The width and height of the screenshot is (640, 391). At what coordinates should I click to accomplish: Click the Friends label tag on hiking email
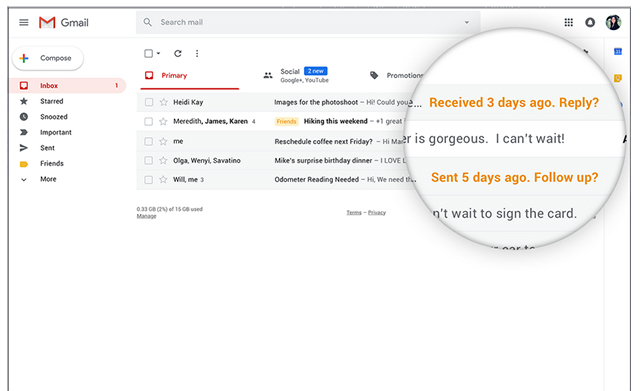click(287, 121)
